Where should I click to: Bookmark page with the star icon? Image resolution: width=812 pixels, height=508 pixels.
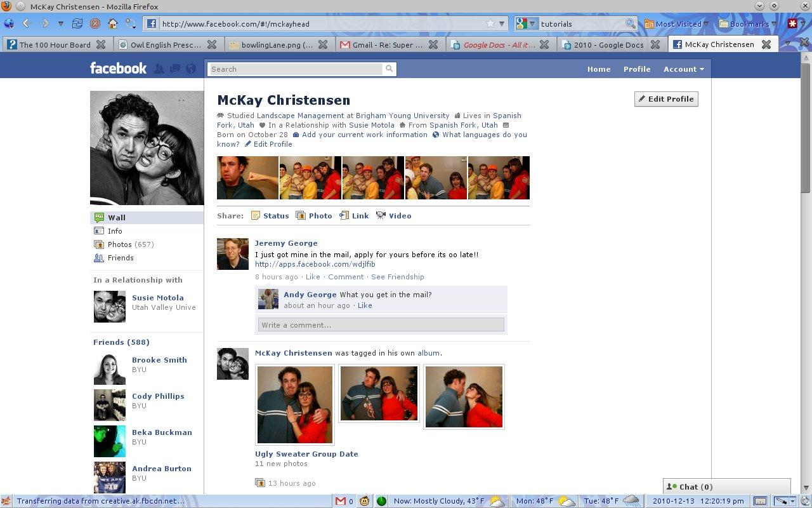[490, 23]
